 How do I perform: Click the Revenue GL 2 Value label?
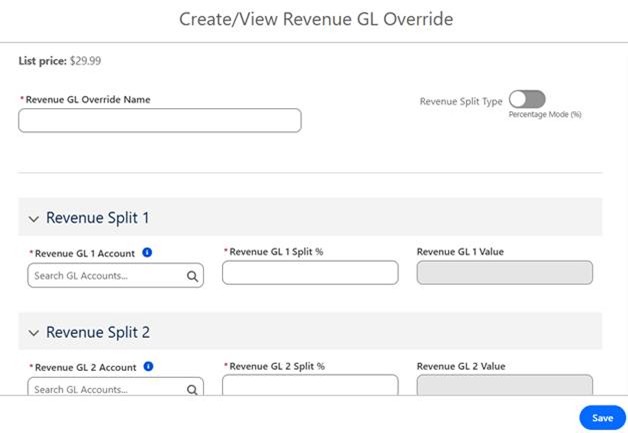(461, 366)
